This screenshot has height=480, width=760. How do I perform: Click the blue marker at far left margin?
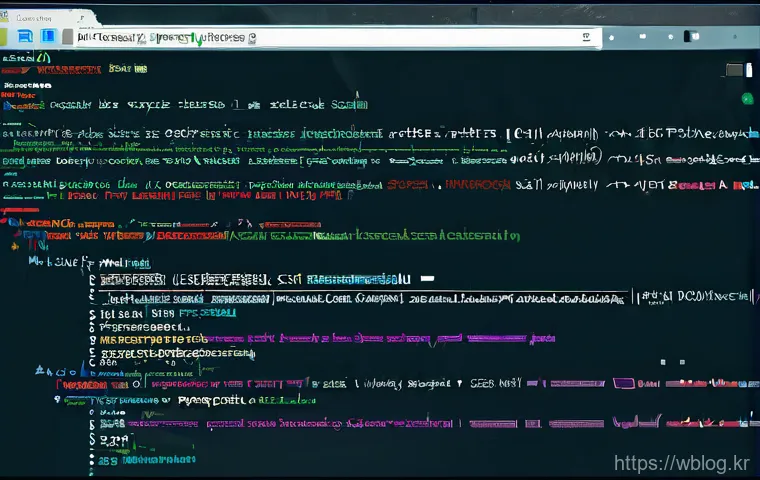14,220
